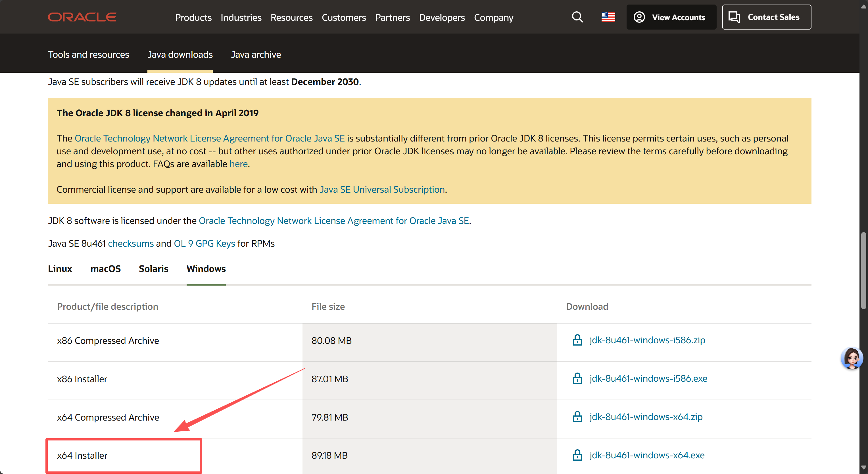Switch to the Java archive tab
Viewport: 868px width, 474px height.
click(256, 55)
